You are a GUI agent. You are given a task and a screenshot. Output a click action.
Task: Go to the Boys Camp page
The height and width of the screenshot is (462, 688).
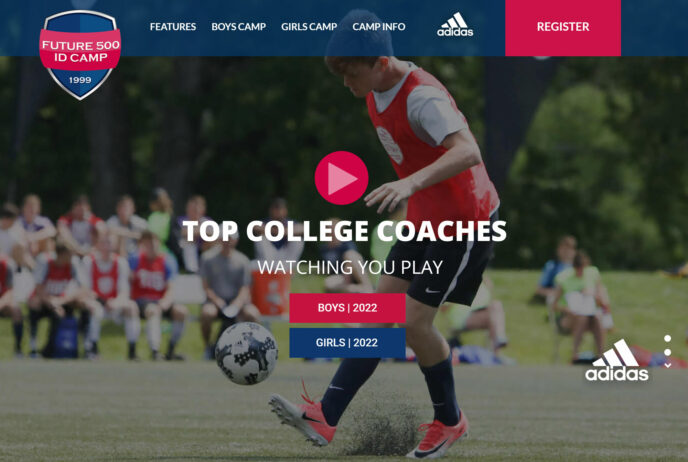[239, 27]
